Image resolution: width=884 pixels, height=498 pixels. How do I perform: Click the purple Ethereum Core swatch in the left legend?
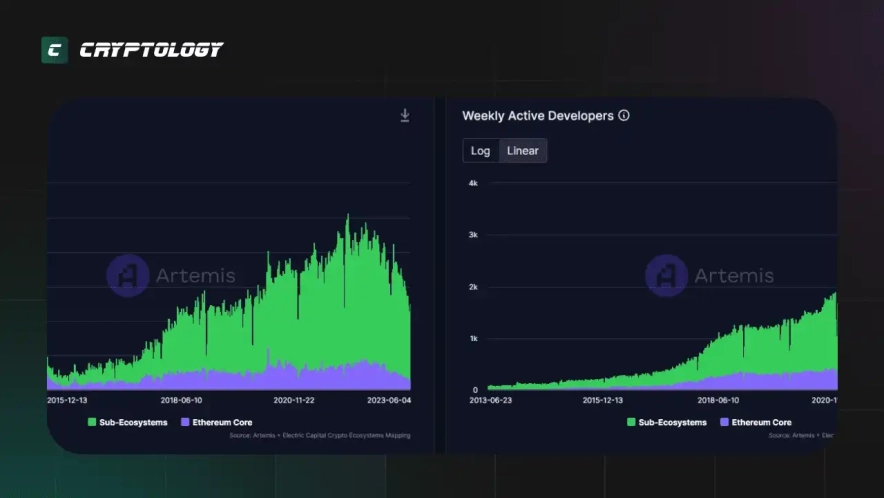coord(185,423)
